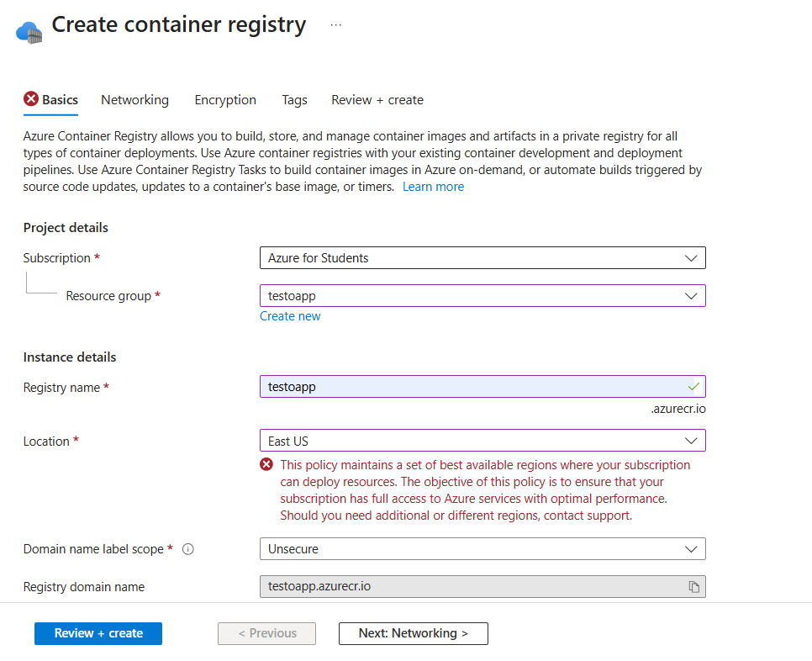Open the Location dropdown showing East US
812x661 pixels.
(x=482, y=441)
